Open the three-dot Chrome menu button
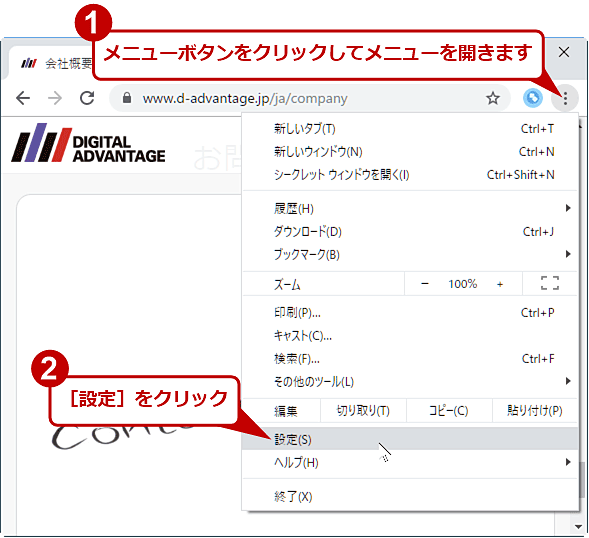The width and height of the screenshot is (589, 538). pos(565,98)
